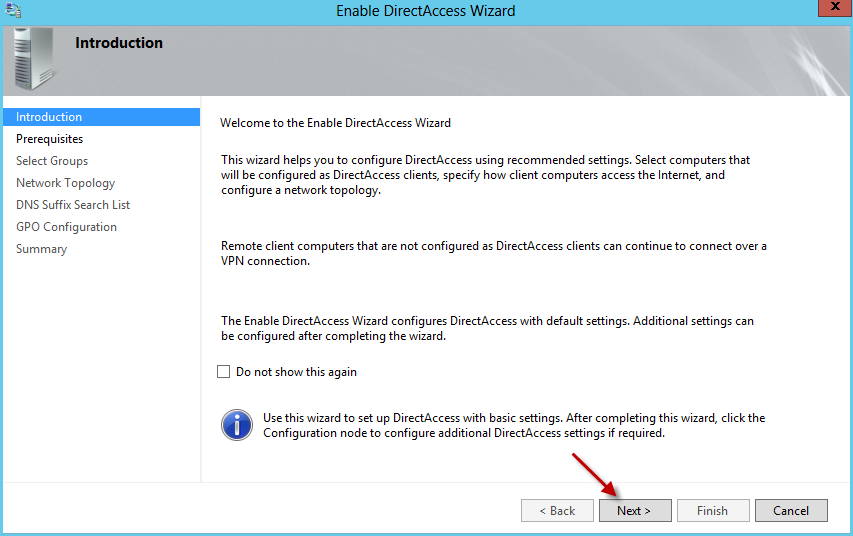Click the blue information icon
853x536 pixels.
pyautogui.click(x=237, y=425)
